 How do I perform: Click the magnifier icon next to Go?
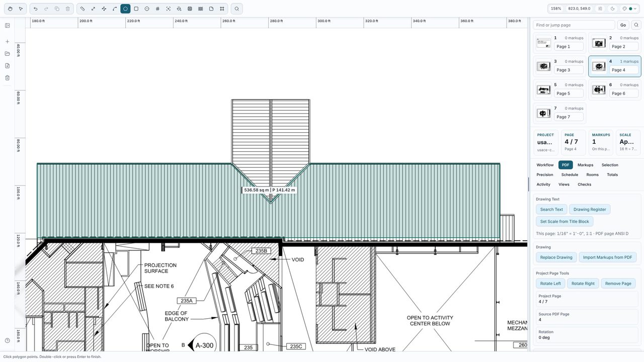pos(636,25)
